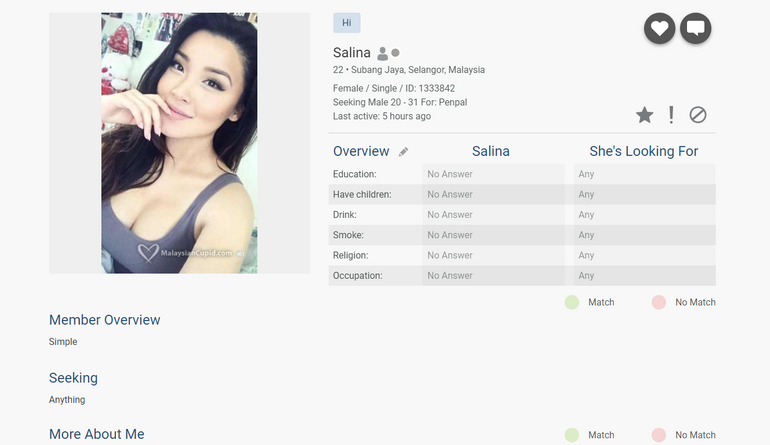The width and height of the screenshot is (770, 445).
Task: Select the Salina name title
Action: click(352, 53)
